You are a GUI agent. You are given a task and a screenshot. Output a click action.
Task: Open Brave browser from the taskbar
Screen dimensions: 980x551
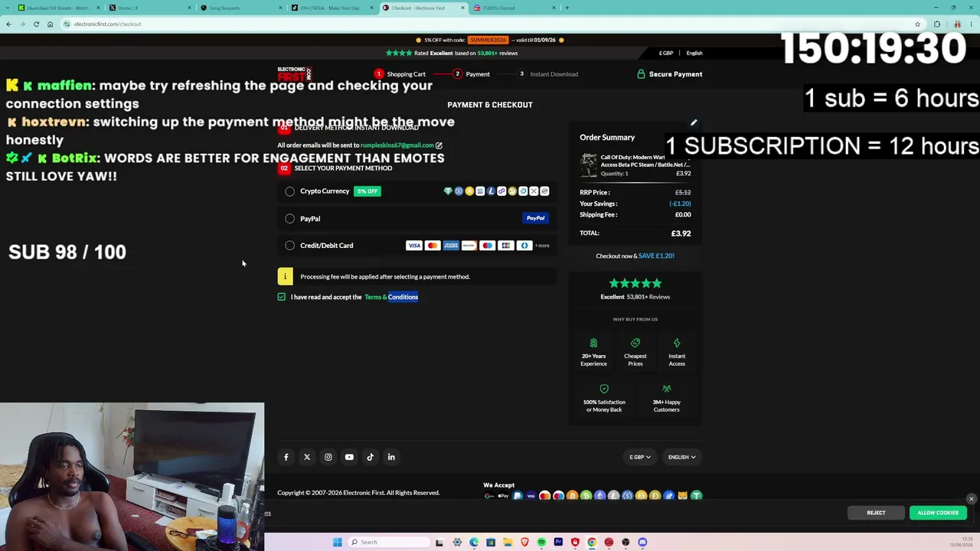pyautogui.click(x=524, y=543)
